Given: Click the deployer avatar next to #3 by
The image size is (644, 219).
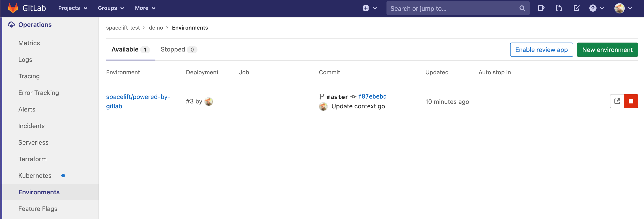Looking at the screenshot, I should 208,101.
